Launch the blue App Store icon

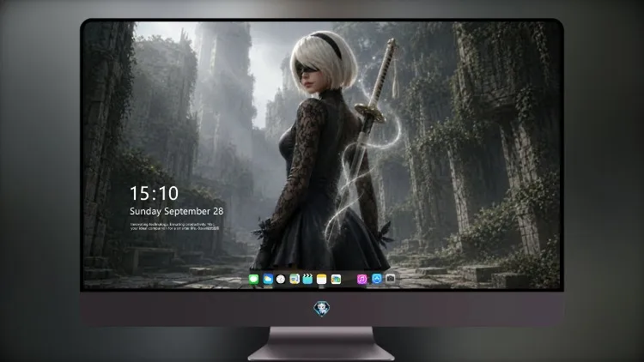(x=377, y=279)
